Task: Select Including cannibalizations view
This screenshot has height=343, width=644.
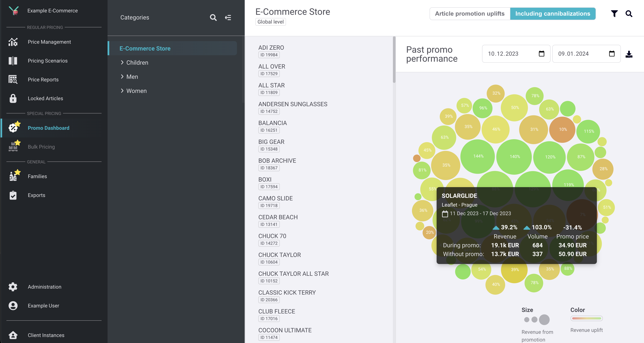Action: [553, 13]
